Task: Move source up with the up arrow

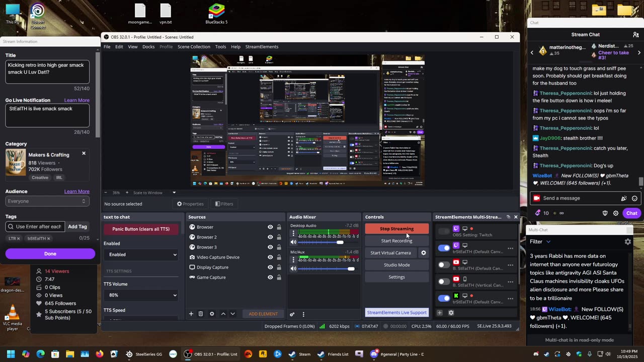Action: (x=223, y=314)
